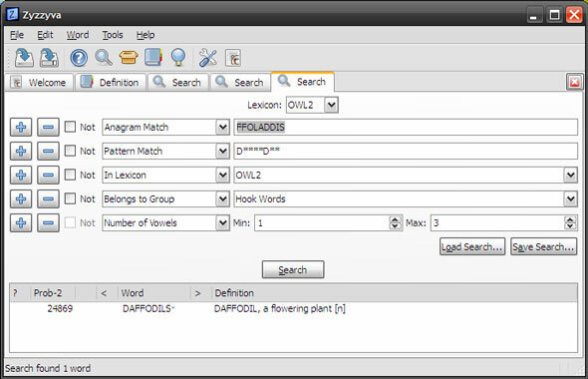Open the Welcome page toolbar icon
The width and height of the screenshot is (588, 379).
coord(233,58)
